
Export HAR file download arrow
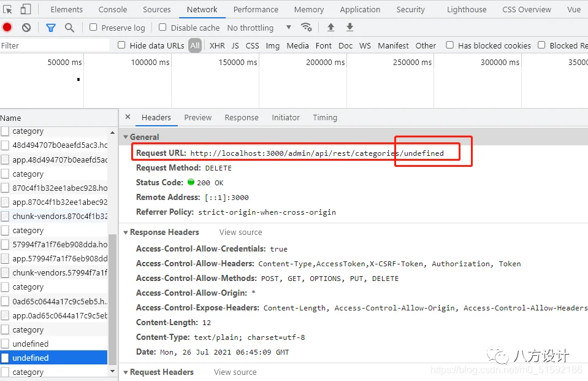click(349, 27)
